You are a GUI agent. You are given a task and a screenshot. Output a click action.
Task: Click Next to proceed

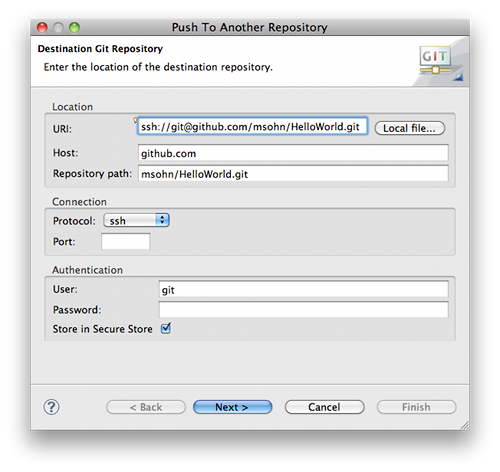coord(233,407)
